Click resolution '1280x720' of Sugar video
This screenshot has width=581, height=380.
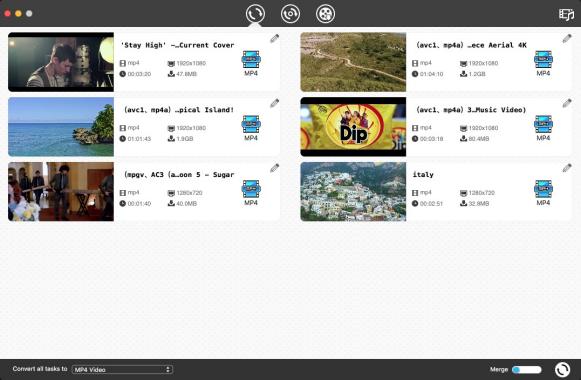pos(189,193)
